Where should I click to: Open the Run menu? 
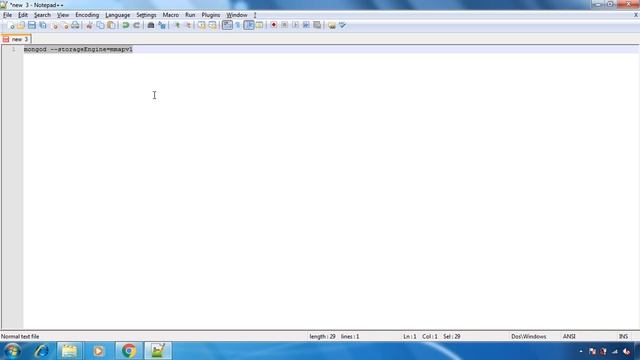coord(190,15)
